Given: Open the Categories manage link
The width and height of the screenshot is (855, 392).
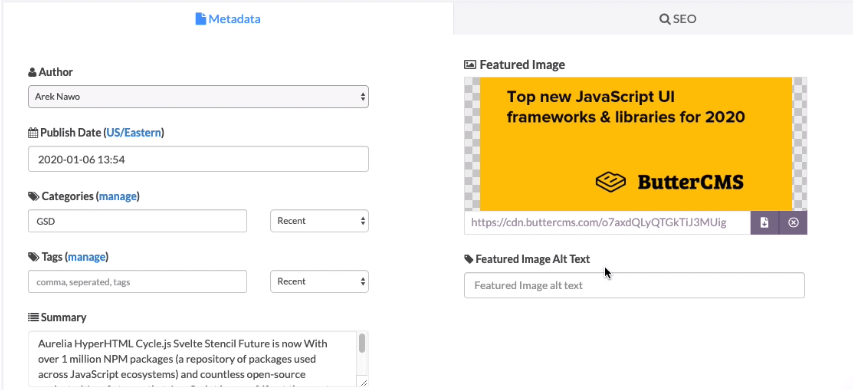Looking at the screenshot, I should (118, 196).
